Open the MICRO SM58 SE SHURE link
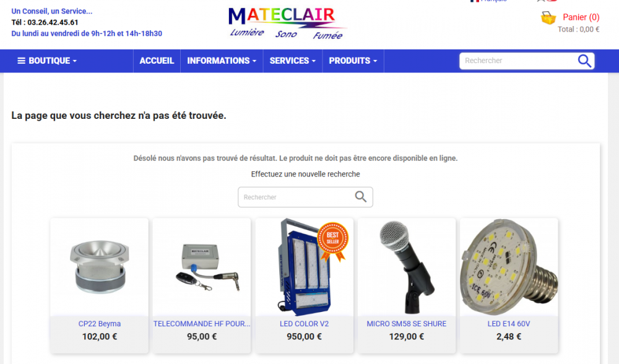 click(407, 324)
